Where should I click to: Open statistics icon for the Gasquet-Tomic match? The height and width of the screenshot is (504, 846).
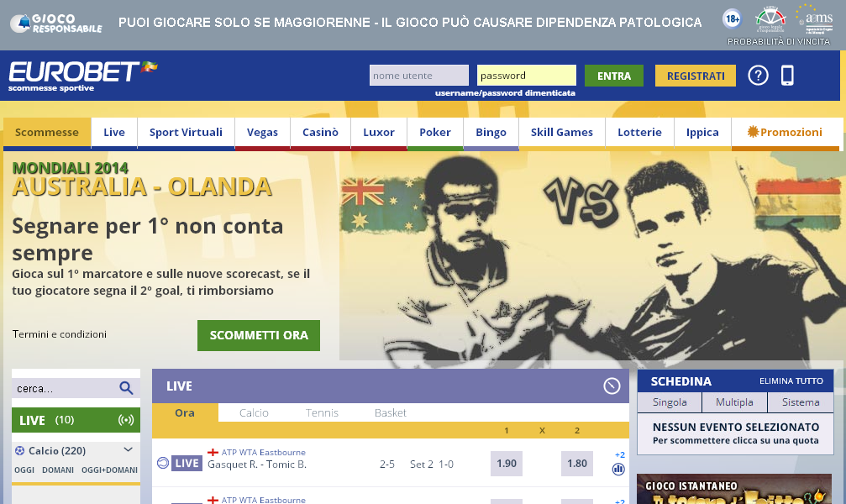[x=618, y=470]
